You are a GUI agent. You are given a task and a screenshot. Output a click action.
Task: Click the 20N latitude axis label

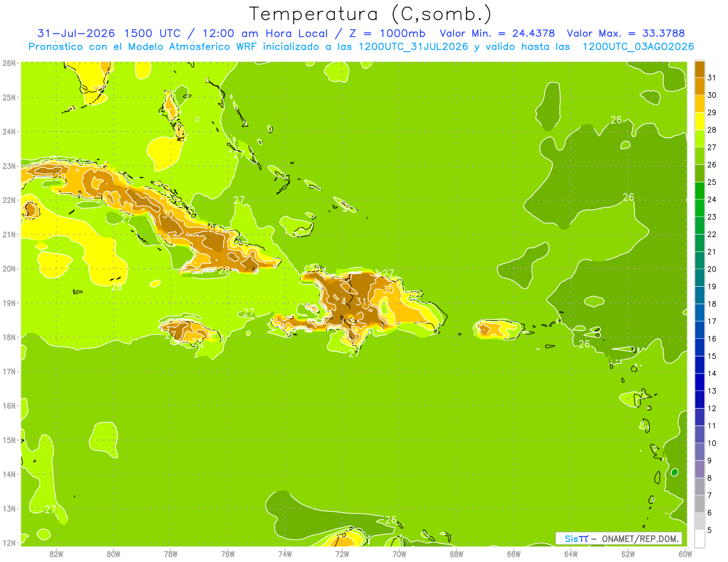coord(9,269)
